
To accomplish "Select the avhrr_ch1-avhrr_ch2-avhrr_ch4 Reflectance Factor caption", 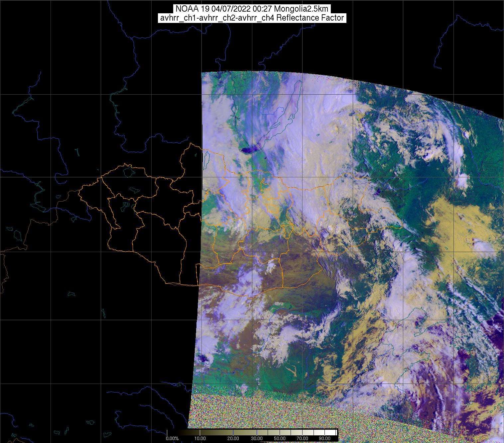I will tap(252, 18).
